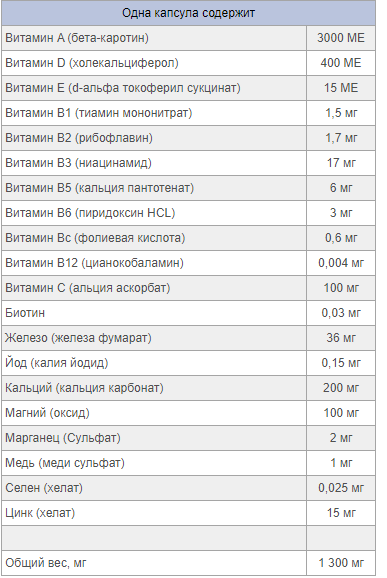The image size is (387, 578).
Task: Select the Витамин A (бета-каротин) cell
Action: (x=154, y=38)
